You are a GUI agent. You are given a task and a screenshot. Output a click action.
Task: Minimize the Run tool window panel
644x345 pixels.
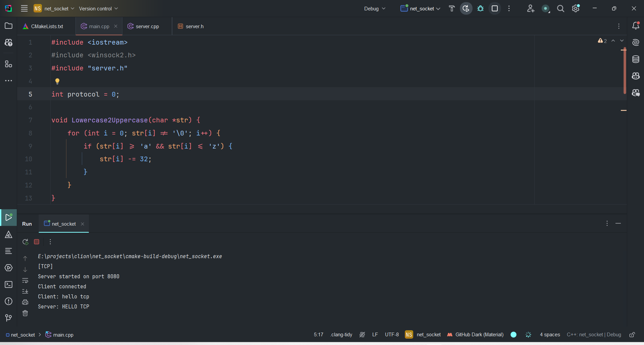[618, 223]
